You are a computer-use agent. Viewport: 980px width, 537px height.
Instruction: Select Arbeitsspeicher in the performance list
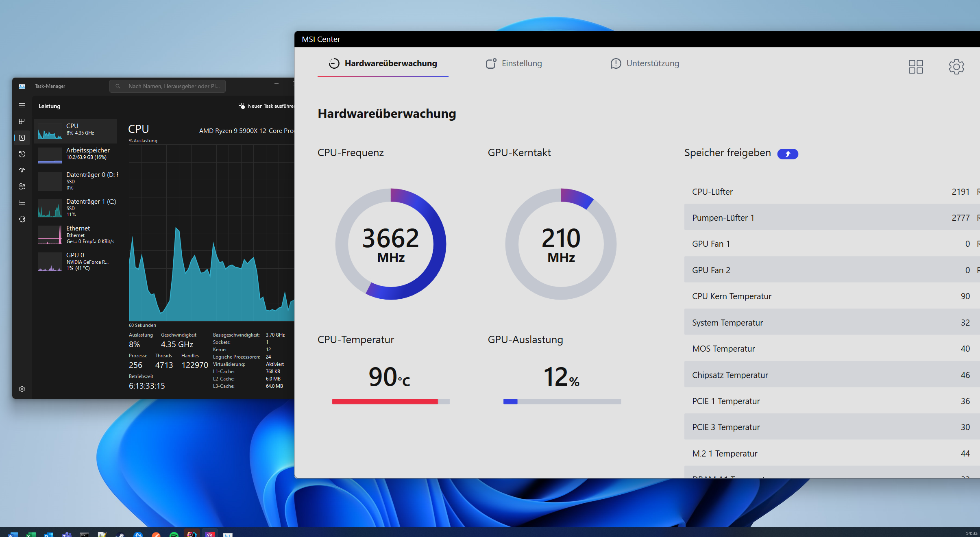coord(76,154)
